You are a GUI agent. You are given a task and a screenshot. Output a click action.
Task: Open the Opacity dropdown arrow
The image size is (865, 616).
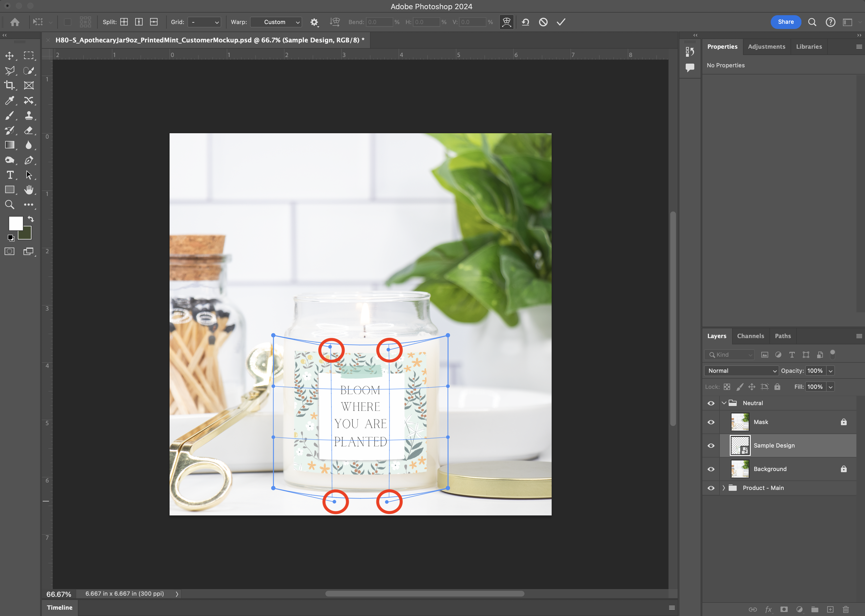click(831, 371)
